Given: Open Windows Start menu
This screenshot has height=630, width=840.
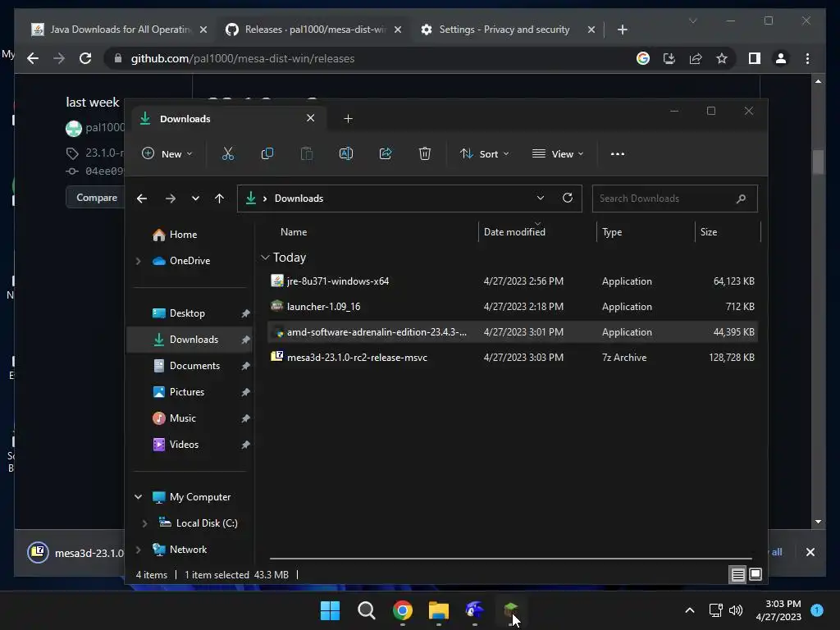Looking at the screenshot, I should 330,610.
